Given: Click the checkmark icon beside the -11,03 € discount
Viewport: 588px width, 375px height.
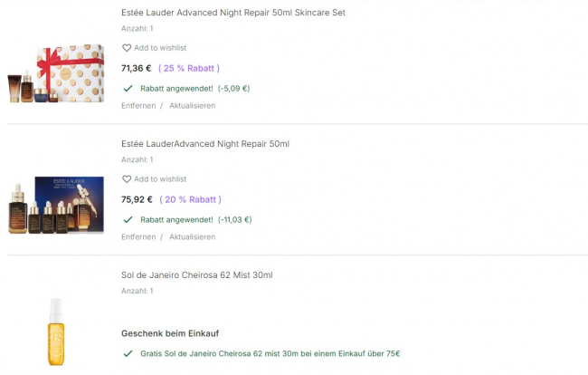Looking at the screenshot, I should 128,220.
